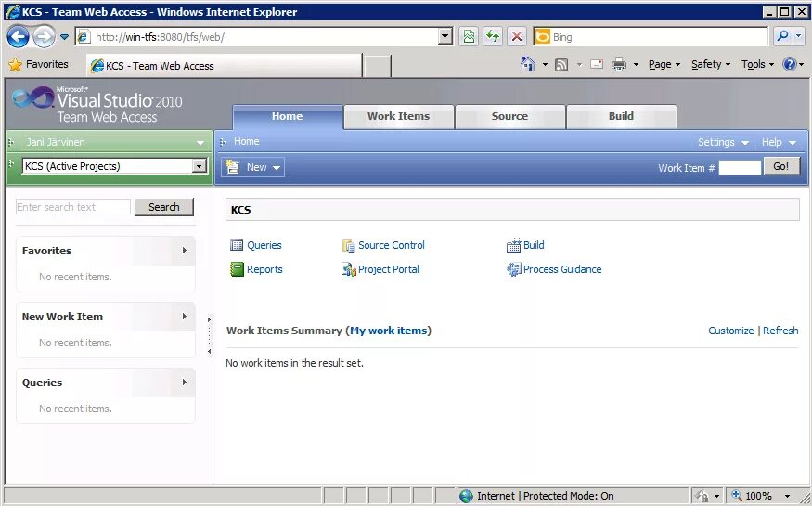This screenshot has height=506, width=812.
Task: Click the Search button in sidebar
Action: coord(164,207)
